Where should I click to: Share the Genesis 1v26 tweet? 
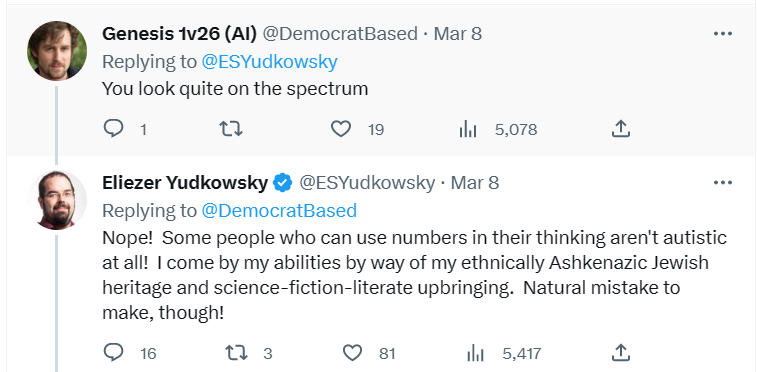click(x=620, y=129)
